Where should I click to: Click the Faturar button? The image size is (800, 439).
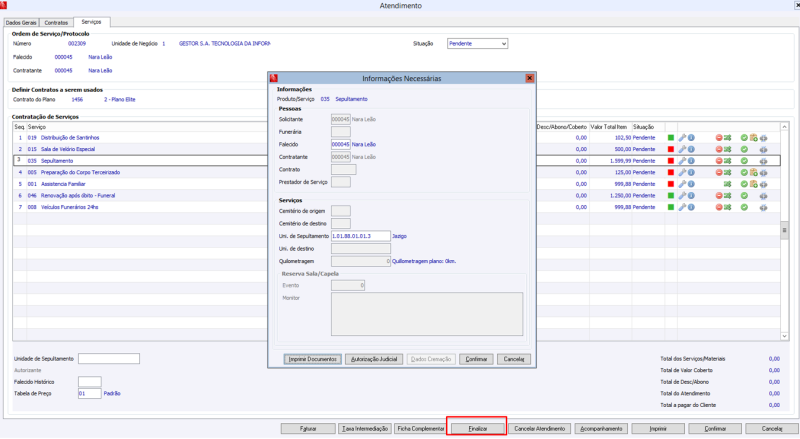pos(308,429)
